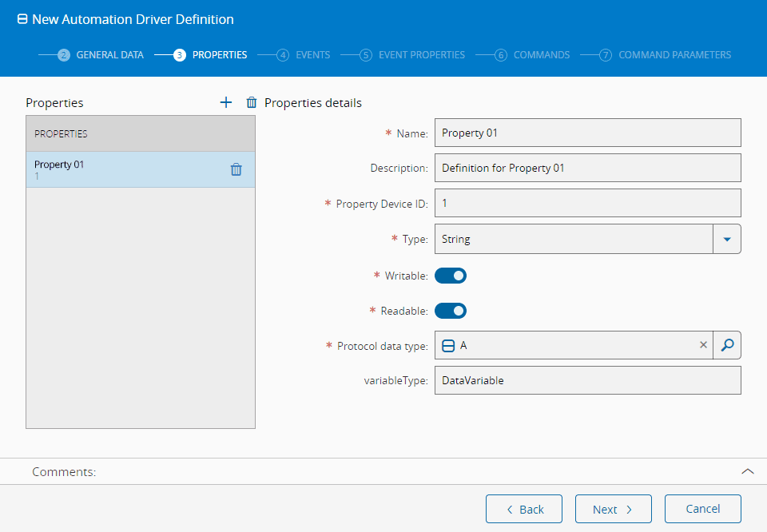Screen dimensions: 767x532
Task: Click the driver icon in title bar
Action: [x=22, y=19]
